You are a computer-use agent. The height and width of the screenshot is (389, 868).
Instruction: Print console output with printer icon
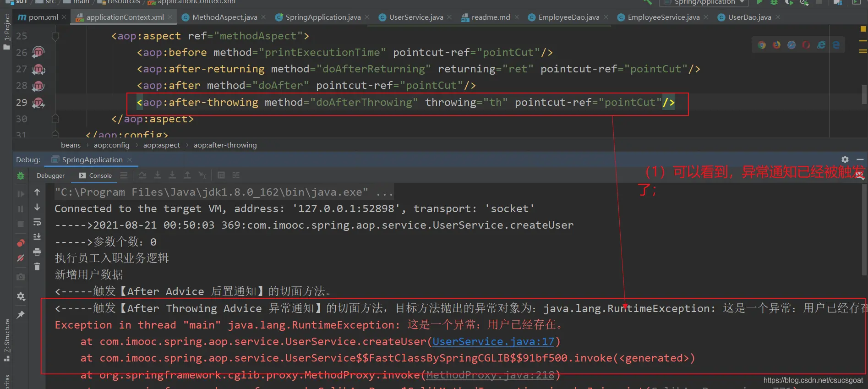tap(37, 252)
